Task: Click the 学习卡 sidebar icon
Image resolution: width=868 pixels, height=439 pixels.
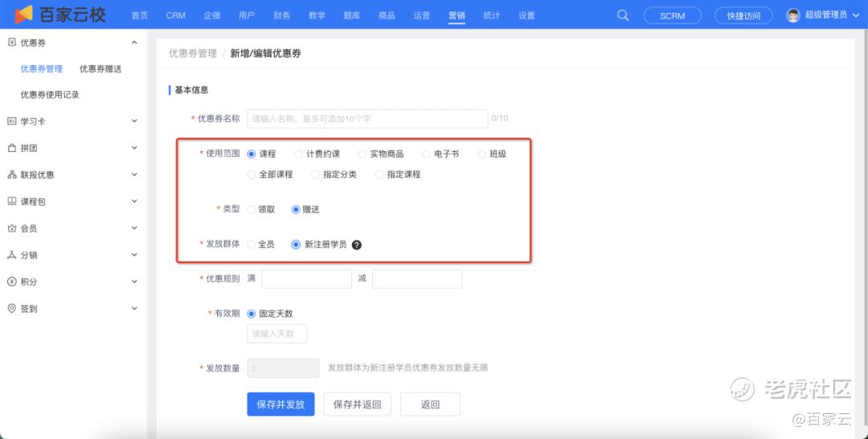Action: pos(11,121)
